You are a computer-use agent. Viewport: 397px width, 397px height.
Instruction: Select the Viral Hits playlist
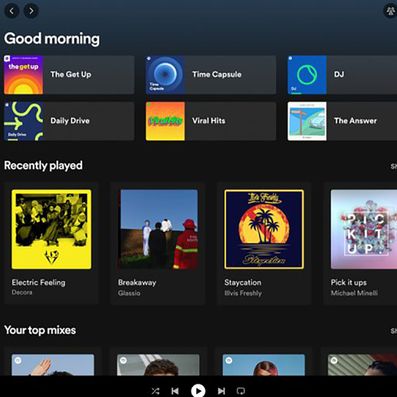pos(211,121)
